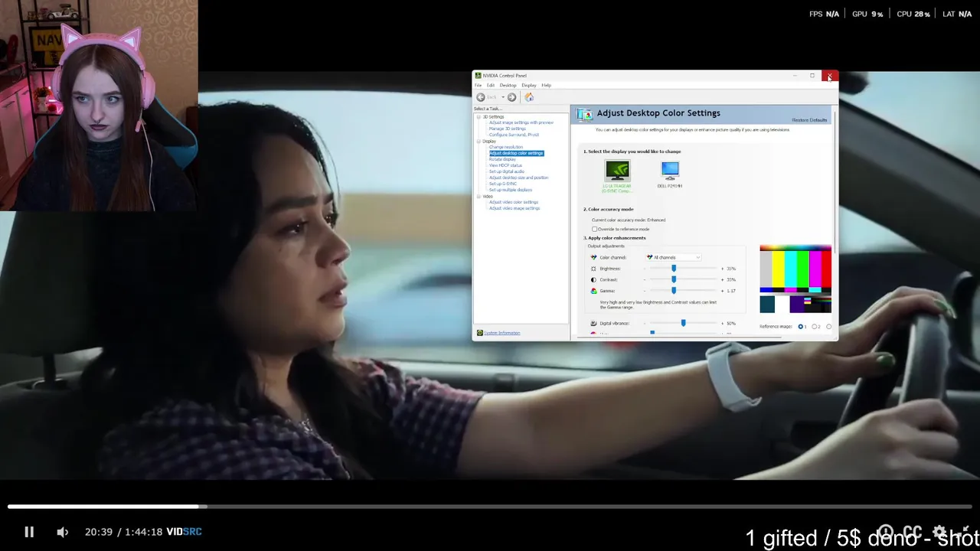Click Restore Defaults link
Screen dimensions: 980x551
pyautogui.click(x=809, y=120)
